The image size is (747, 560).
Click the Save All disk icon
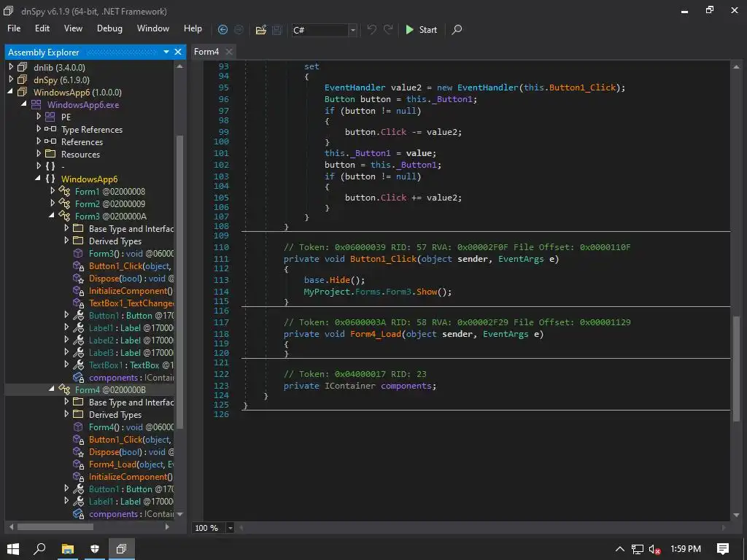(x=277, y=30)
